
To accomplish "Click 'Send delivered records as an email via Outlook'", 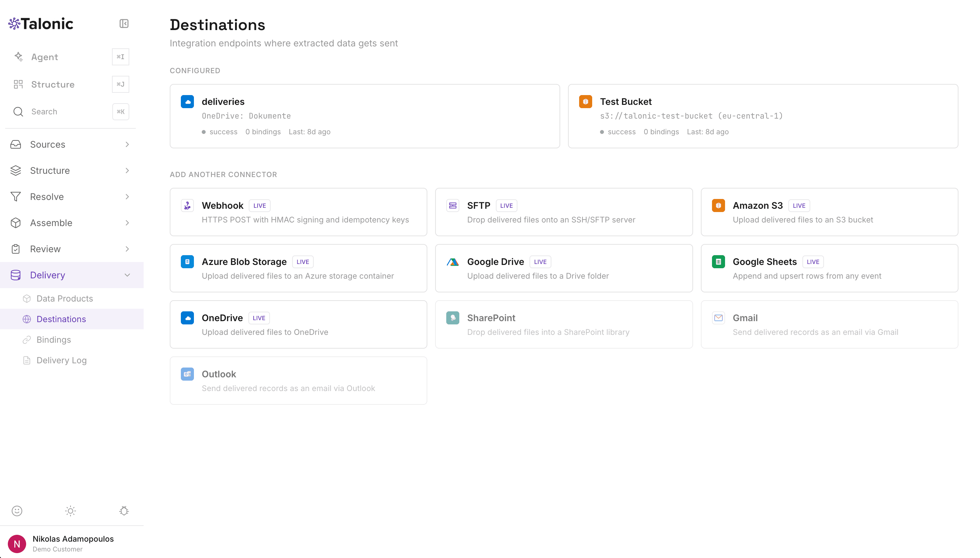I will tap(288, 388).
